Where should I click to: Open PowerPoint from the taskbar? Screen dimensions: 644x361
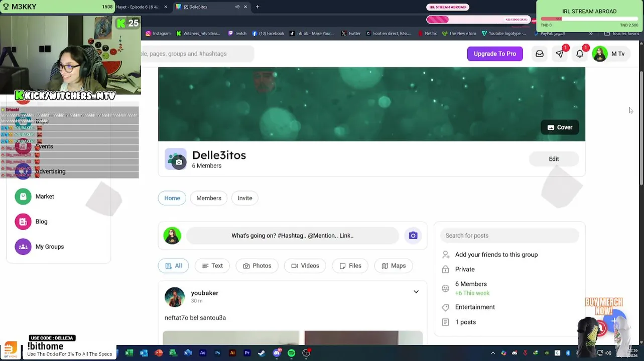pyautogui.click(x=159, y=353)
